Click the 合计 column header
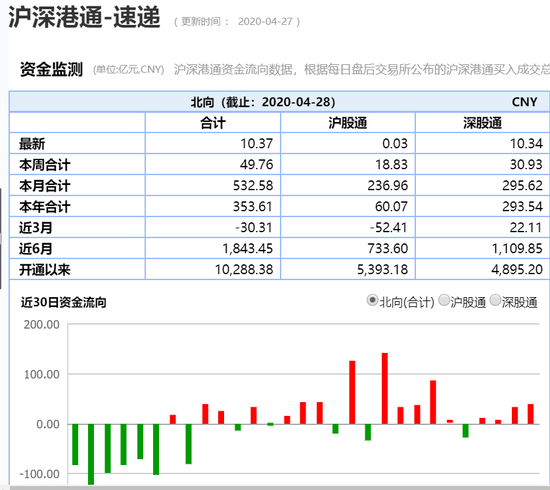This screenshot has height=490, width=550. click(x=213, y=123)
